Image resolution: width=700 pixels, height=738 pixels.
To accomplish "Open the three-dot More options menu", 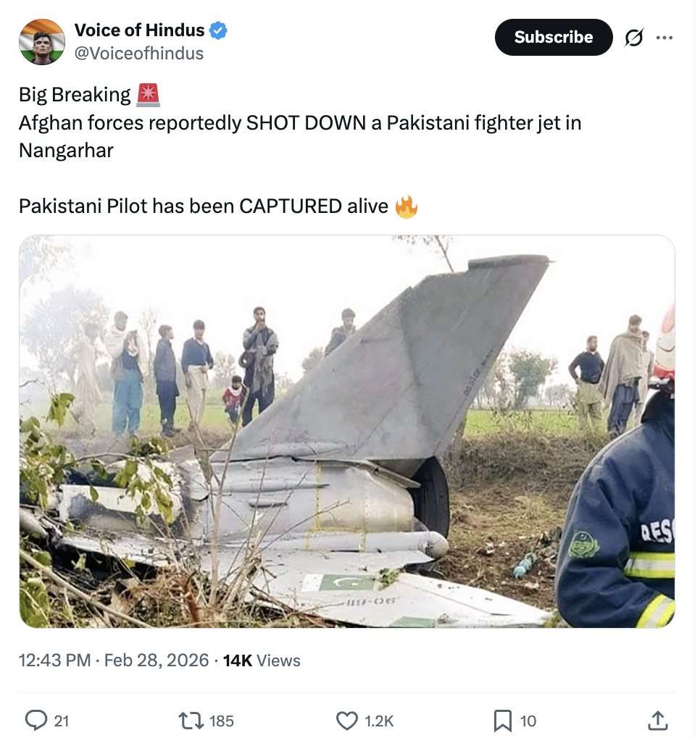I will [x=664, y=38].
